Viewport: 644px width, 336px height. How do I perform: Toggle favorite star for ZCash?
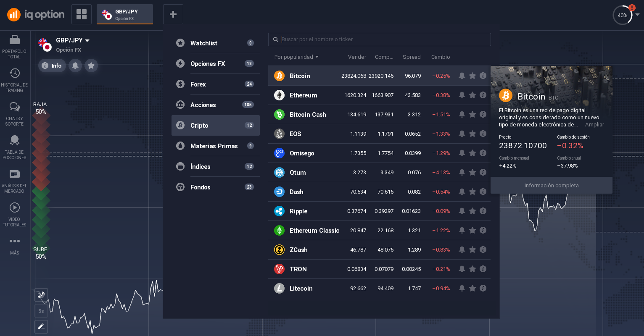pyautogui.click(x=472, y=250)
